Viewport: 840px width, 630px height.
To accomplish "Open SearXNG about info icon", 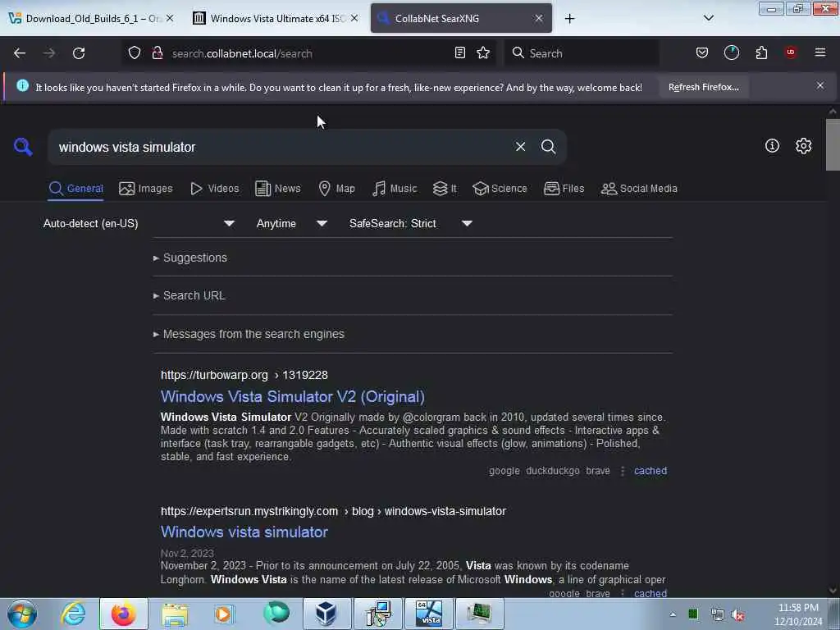I will (772, 146).
